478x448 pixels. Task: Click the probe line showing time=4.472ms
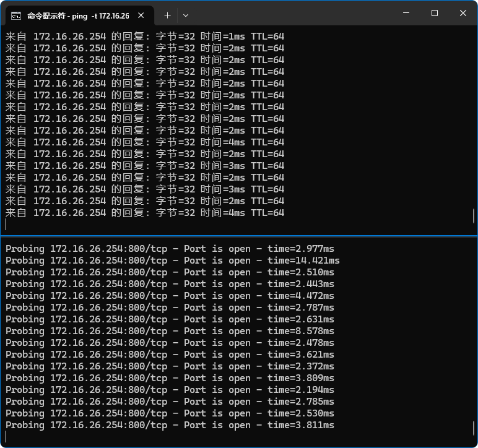pos(170,296)
